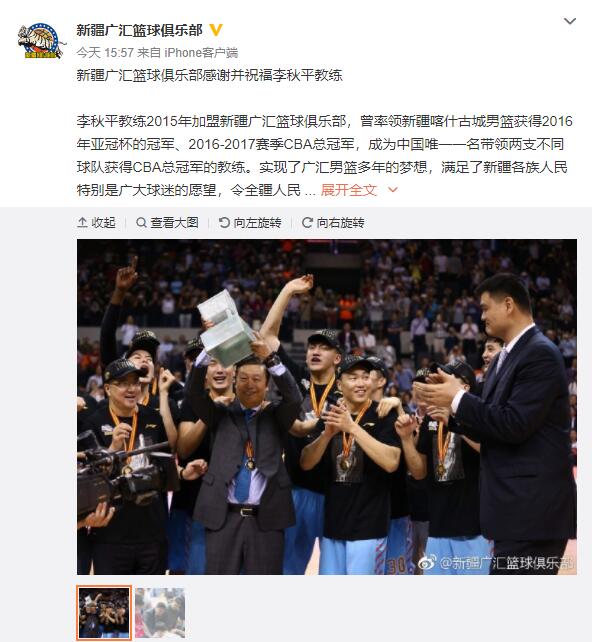The width and height of the screenshot is (592, 642).
Task: Click the magnifier icon beside 查看大图
Action: point(141,223)
